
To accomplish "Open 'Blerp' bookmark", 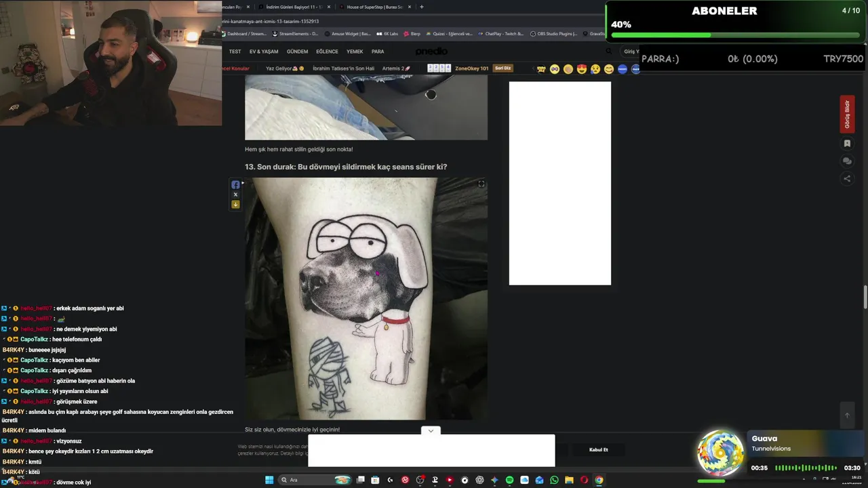I will (412, 33).
